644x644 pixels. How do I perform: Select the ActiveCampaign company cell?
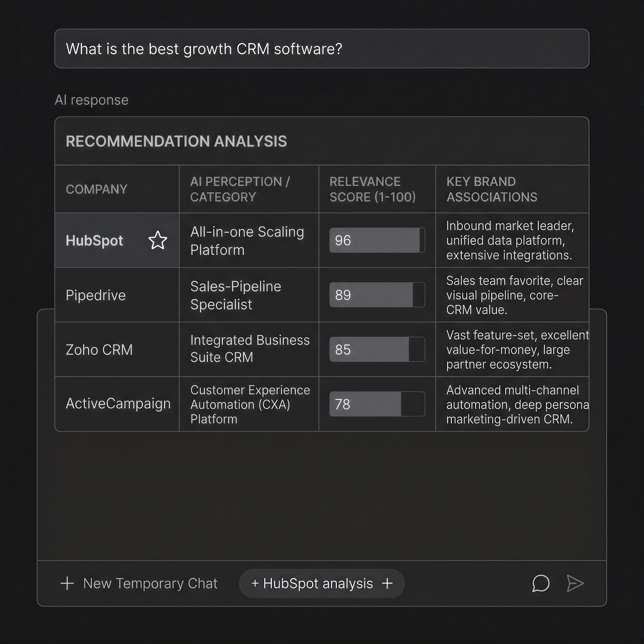(117, 404)
